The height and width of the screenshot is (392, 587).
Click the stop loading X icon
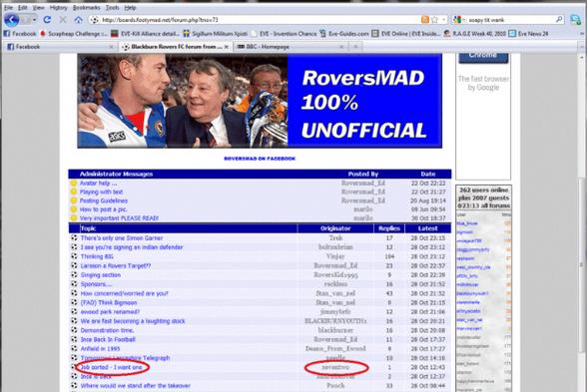pos(63,20)
